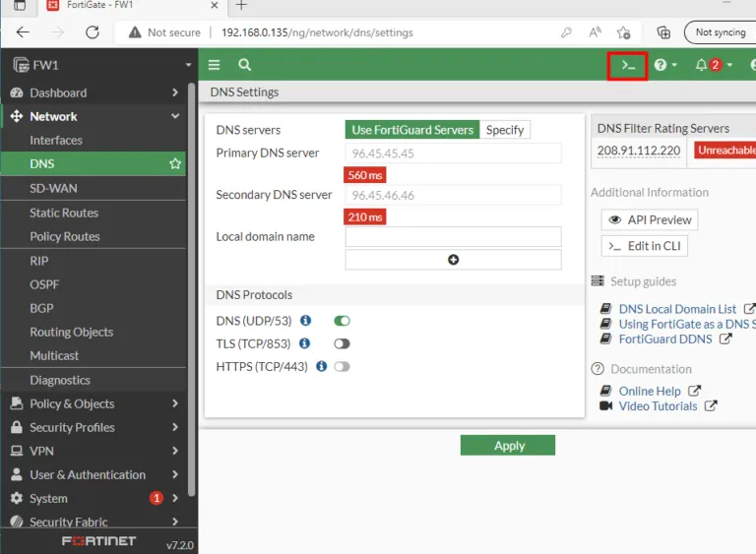
Task: Toggle the hamburger menu icon
Action: [x=214, y=65]
